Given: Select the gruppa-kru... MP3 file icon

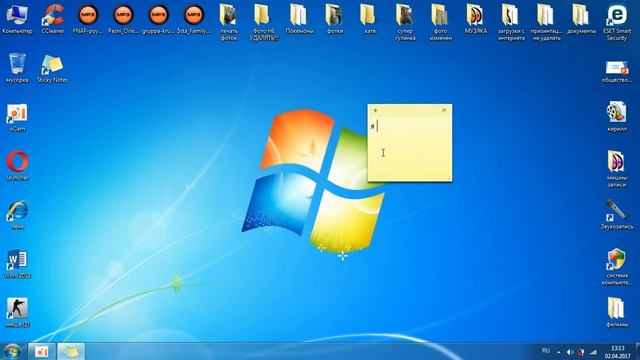Looking at the screenshot, I should point(158,19).
